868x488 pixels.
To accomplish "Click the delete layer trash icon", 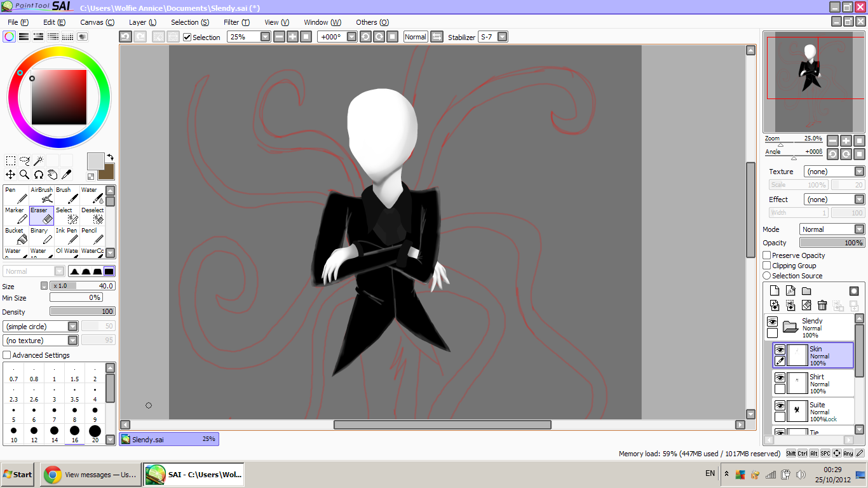I will [822, 306].
